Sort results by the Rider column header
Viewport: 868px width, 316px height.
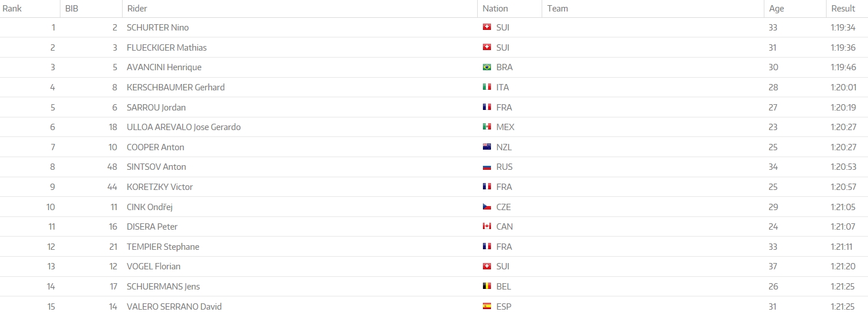[137, 9]
